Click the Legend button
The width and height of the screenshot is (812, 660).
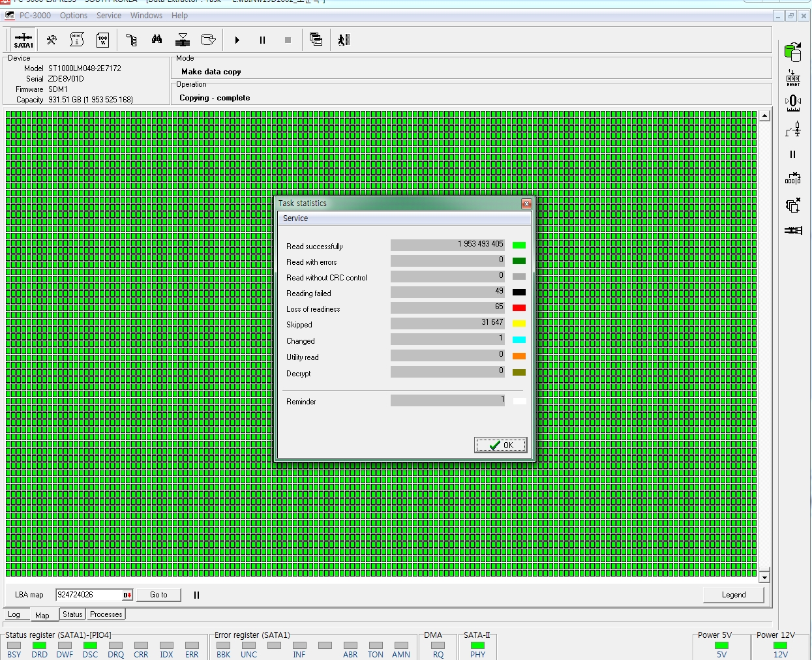point(734,595)
